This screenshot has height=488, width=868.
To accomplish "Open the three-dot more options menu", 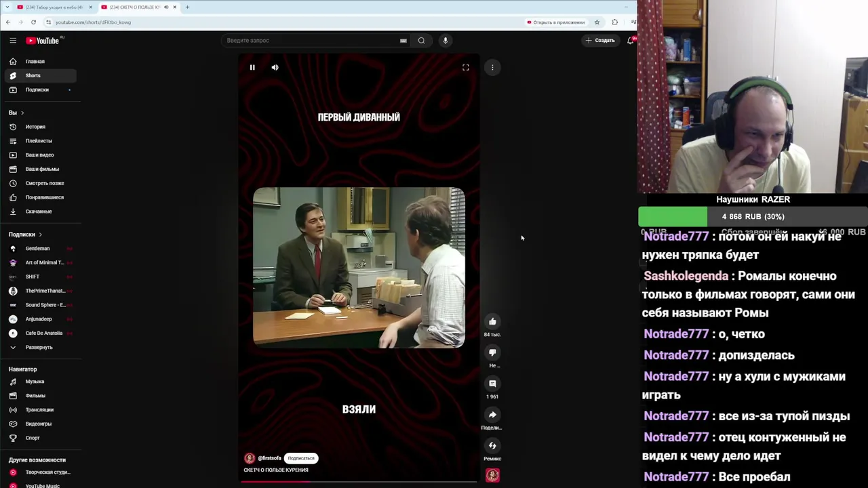I will click(x=492, y=67).
